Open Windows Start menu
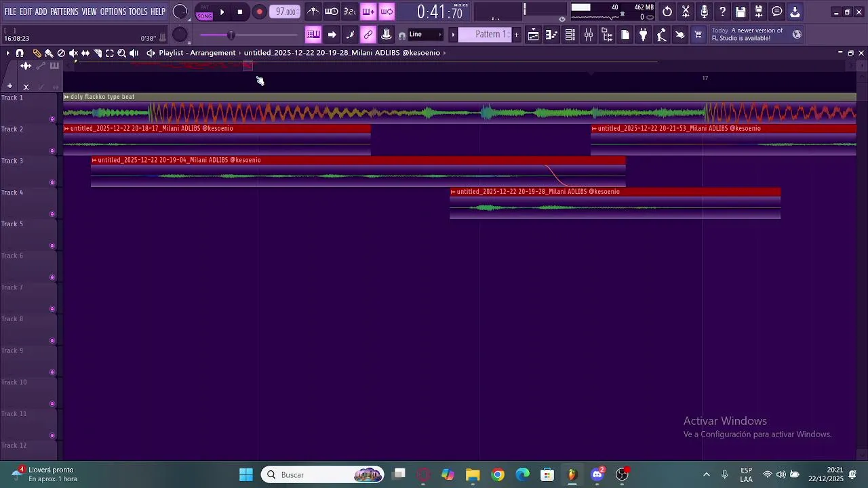Screen dimensions: 868x488 [x=246, y=474]
